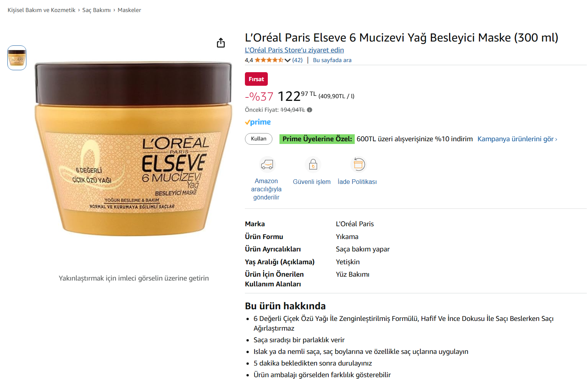Image resolution: width=588 pixels, height=383 pixels.
Task: Expand the ratings dropdown chevron
Action: [x=288, y=60]
